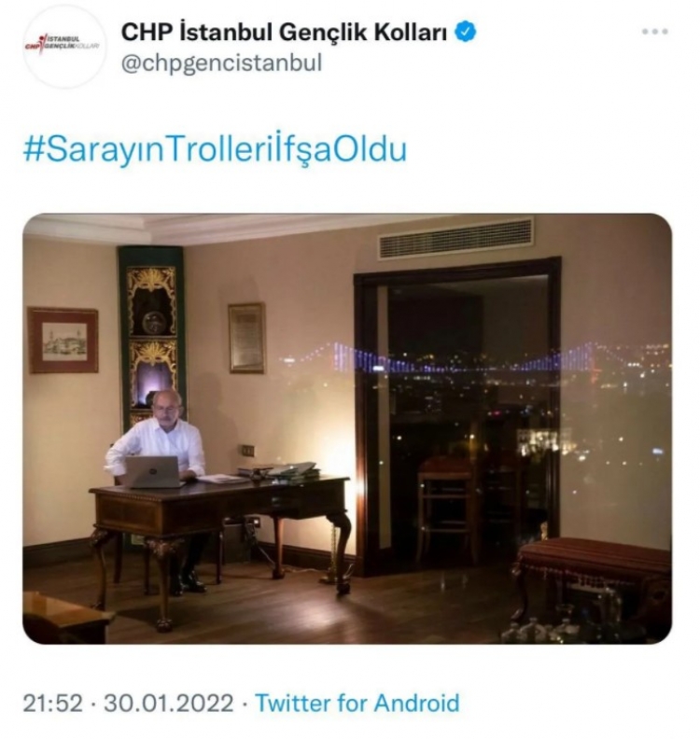Click the 30.01.2022 tweet date

(168, 704)
